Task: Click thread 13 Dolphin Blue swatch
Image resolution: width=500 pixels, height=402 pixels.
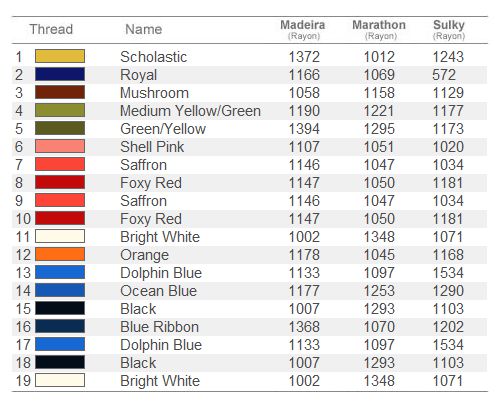Action: pos(60,272)
